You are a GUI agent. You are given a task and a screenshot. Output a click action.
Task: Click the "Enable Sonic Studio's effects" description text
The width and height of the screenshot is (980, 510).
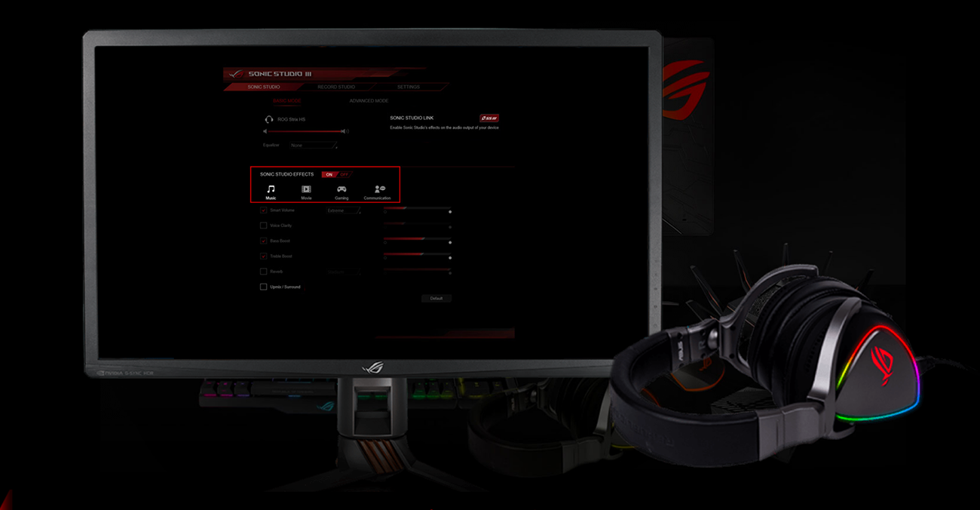444,128
